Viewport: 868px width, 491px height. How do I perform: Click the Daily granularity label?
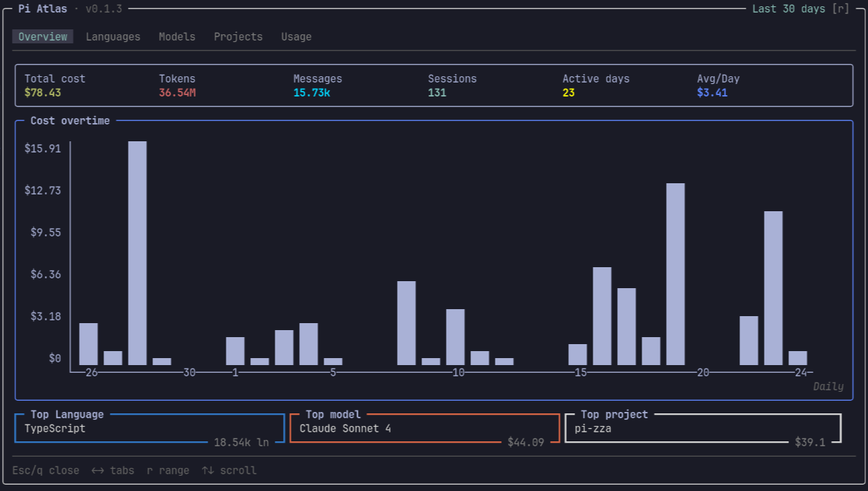[x=828, y=386]
